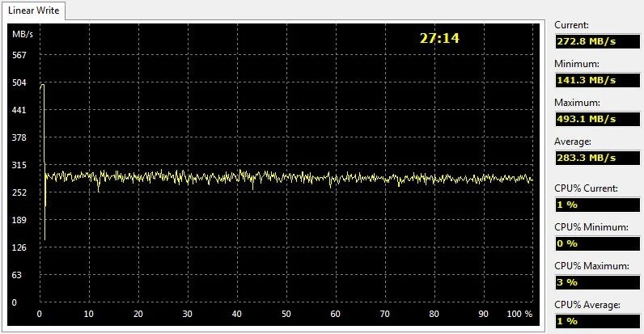Click the Minimum: label
Screen dimensions: 644x334
pyautogui.click(x=577, y=64)
